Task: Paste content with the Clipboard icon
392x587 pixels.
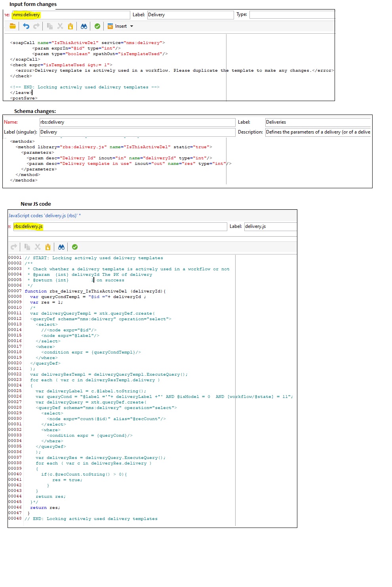Action: pyautogui.click(x=70, y=26)
